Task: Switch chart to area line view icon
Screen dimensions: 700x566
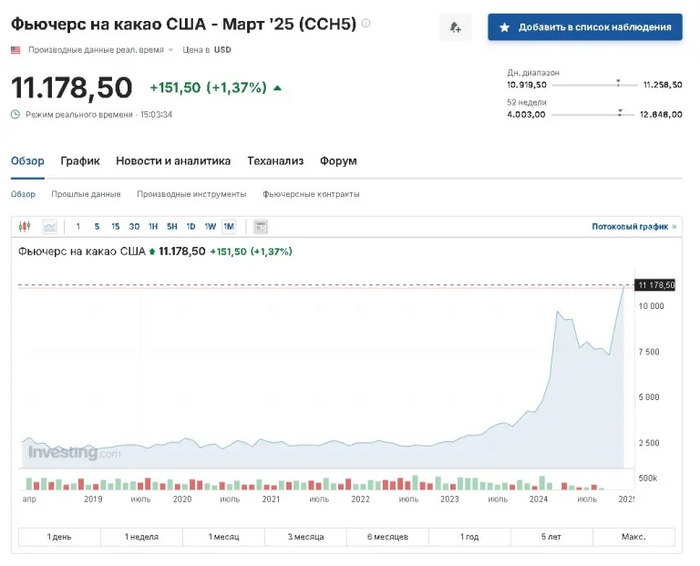Action: (x=50, y=227)
